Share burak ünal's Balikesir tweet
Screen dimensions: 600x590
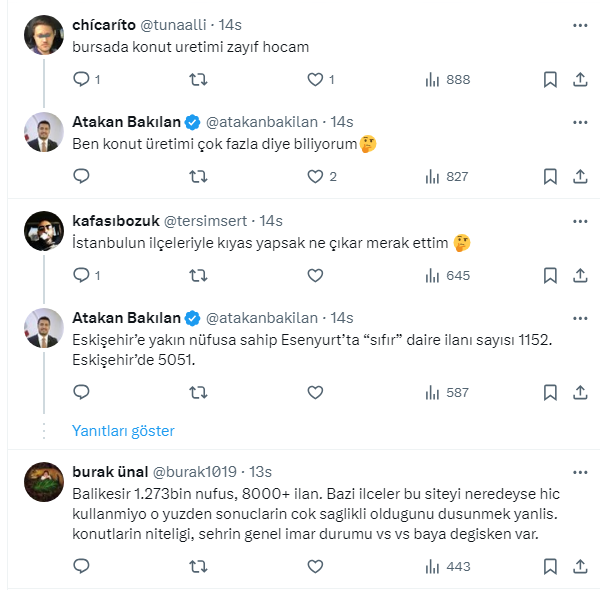point(580,567)
